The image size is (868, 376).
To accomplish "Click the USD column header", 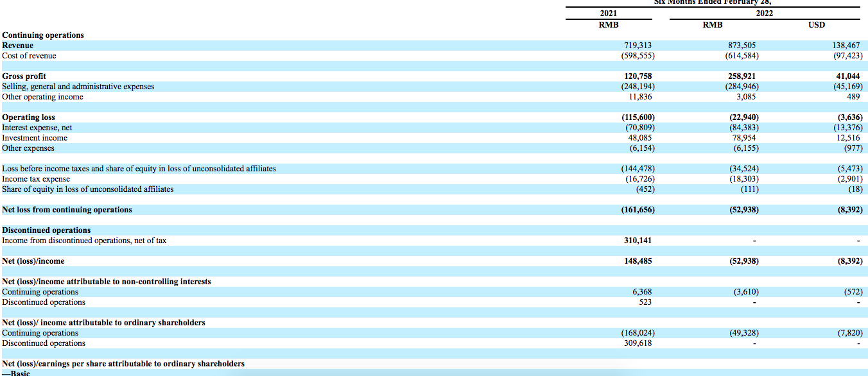I will (817, 25).
